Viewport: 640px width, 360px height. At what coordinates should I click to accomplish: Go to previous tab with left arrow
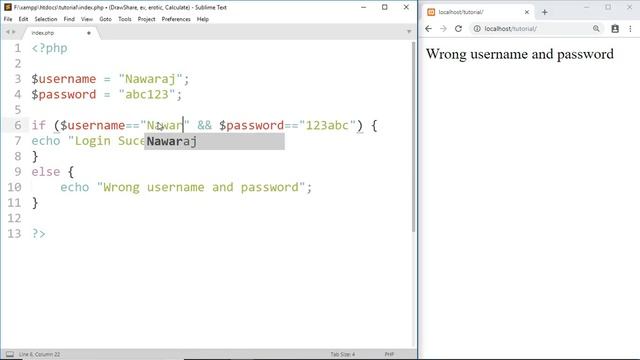click(x=7, y=32)
